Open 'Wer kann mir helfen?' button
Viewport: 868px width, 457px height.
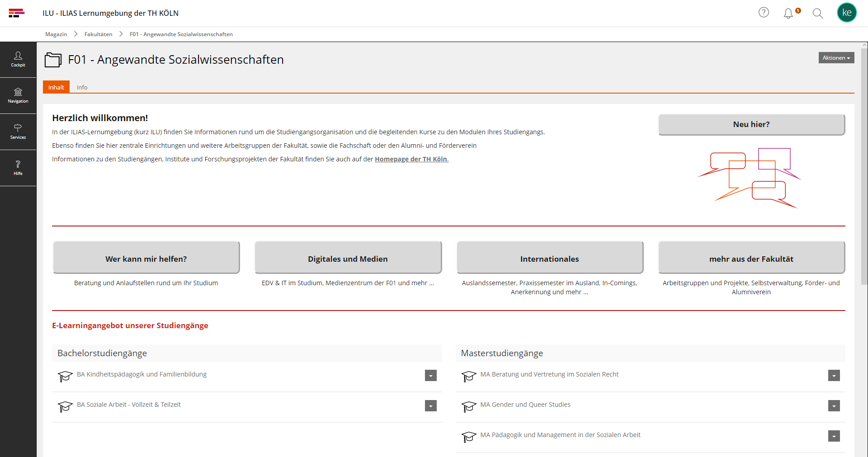click(146, 259)
